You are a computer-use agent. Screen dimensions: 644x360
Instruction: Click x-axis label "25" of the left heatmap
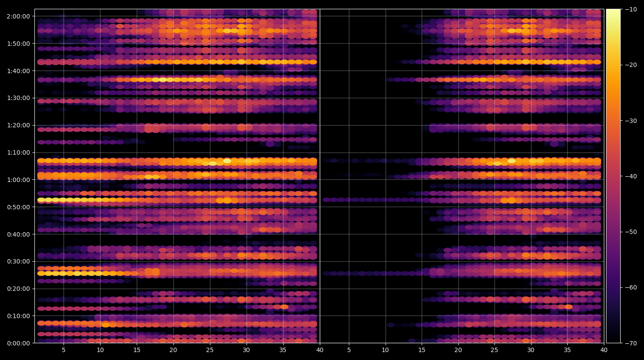coord(210,350)
